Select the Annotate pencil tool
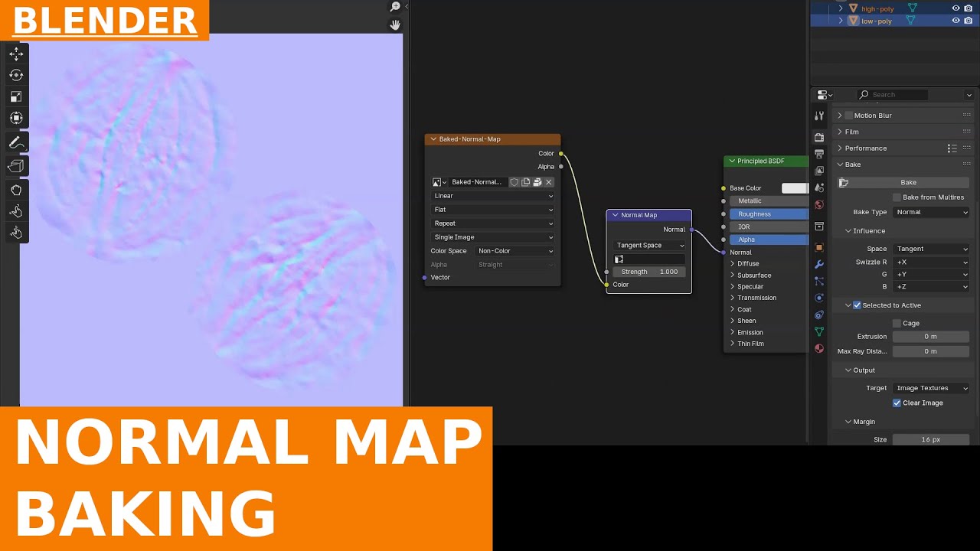 tap(16, 142)
